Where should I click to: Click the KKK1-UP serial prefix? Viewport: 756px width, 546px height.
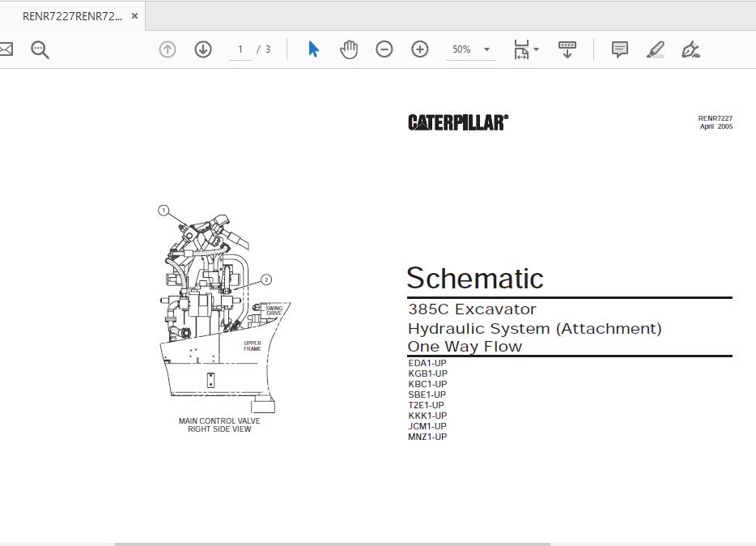pos(427,416)
